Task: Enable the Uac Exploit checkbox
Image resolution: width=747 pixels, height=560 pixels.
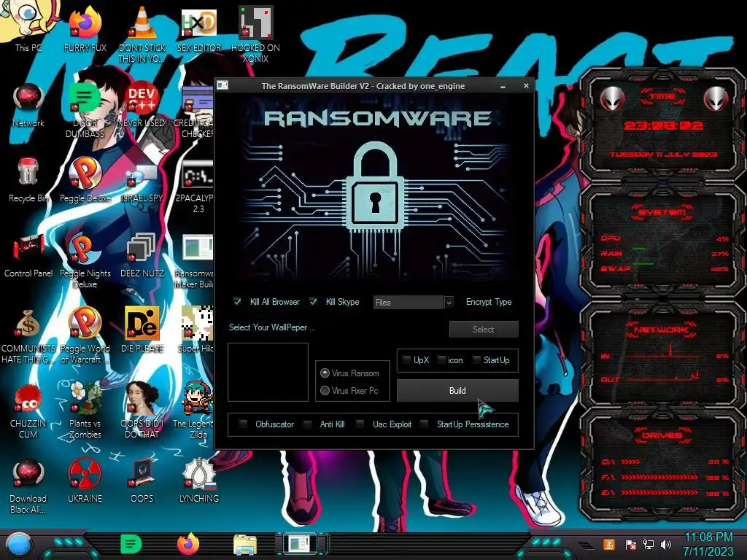Action: pyautogui.click(x=360, y=424)
